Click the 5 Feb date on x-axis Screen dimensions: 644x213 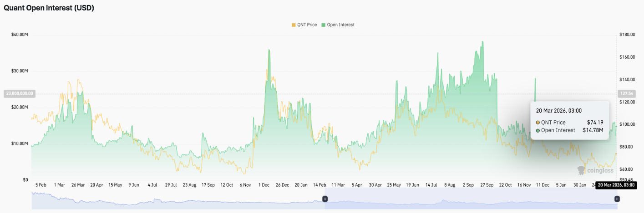41,185
